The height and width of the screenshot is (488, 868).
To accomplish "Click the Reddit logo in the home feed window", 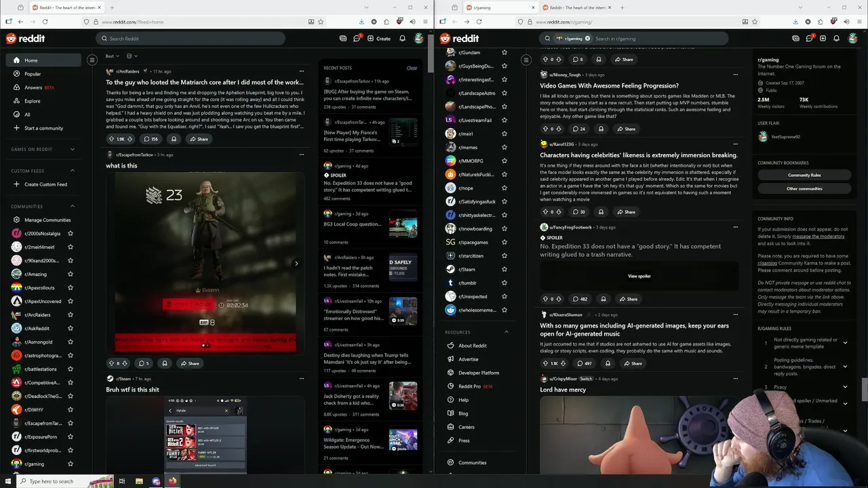I will [x=24, y=39].
